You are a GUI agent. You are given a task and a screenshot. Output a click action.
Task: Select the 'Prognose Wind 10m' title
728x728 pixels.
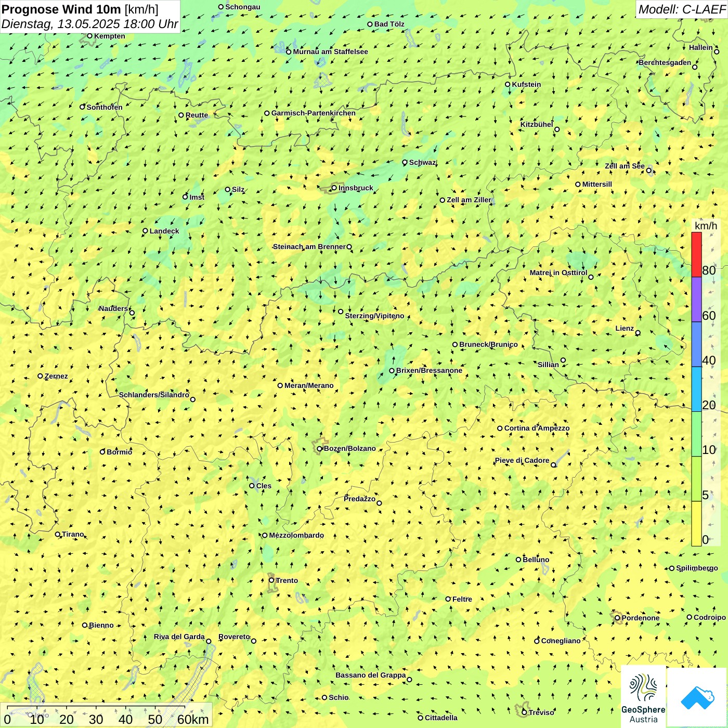pos(62,9)
